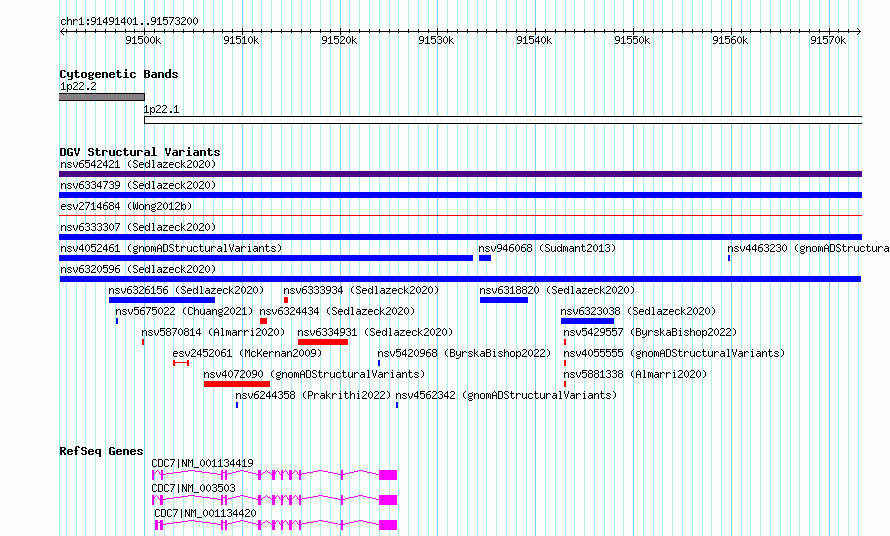Open the nsv4463230 gnomAD variant label
Viewport: 890px width, 536px height.
point(808,248)
